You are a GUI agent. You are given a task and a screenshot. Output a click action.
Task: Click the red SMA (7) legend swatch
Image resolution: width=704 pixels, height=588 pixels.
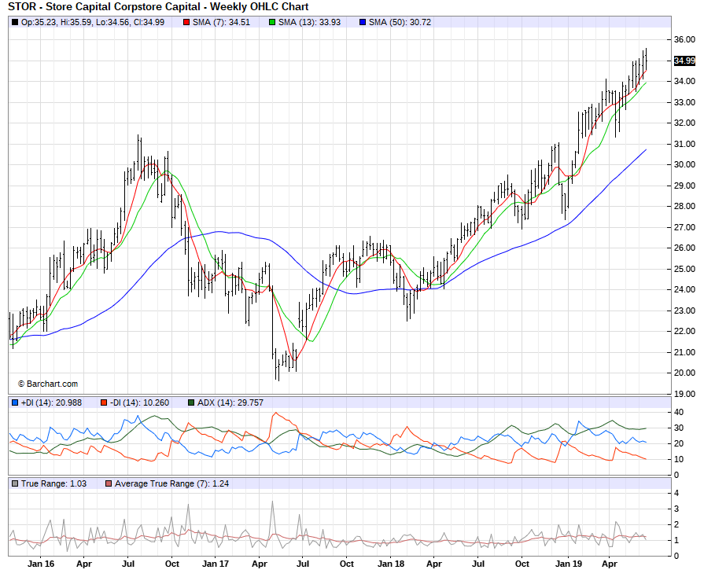pos(186,22)
